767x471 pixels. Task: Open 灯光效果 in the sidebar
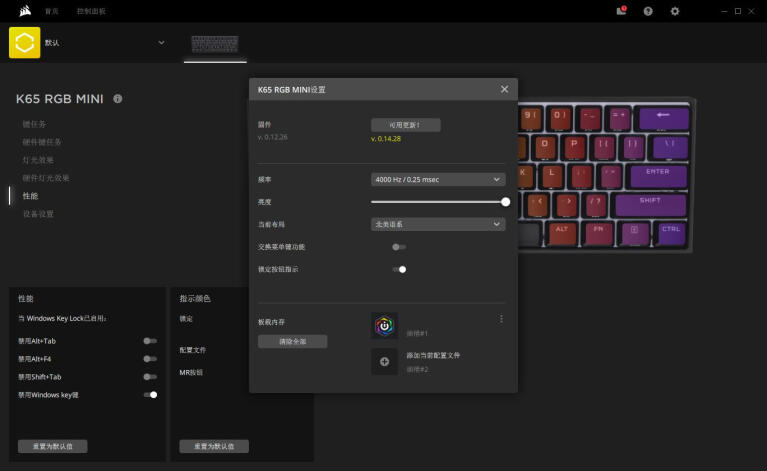pyautogui.click(x=38, y=160)
